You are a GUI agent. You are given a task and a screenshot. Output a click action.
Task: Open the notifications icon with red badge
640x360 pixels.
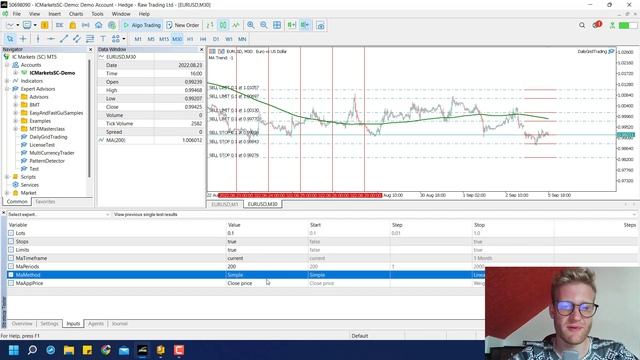[597, 25]
